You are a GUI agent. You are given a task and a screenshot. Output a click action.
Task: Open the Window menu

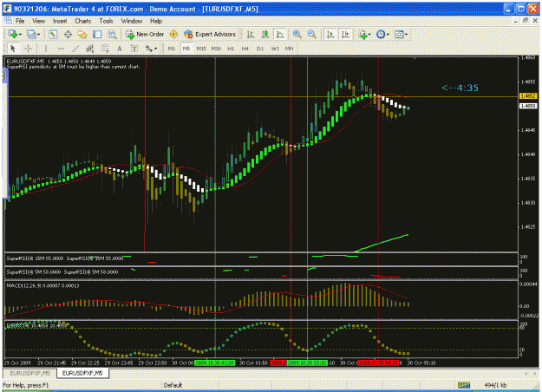pos(132,21)
